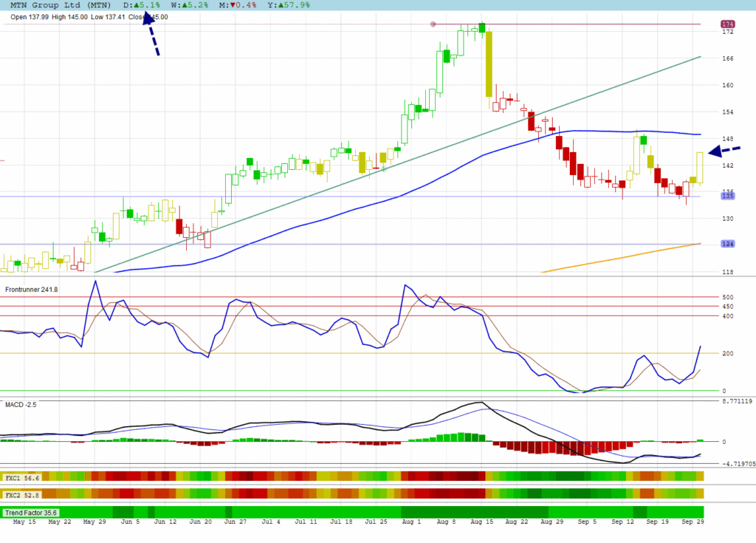This screenshot has width=756, height=543.
Task: Select the 135 support level label
Action: tap(726, 196)
